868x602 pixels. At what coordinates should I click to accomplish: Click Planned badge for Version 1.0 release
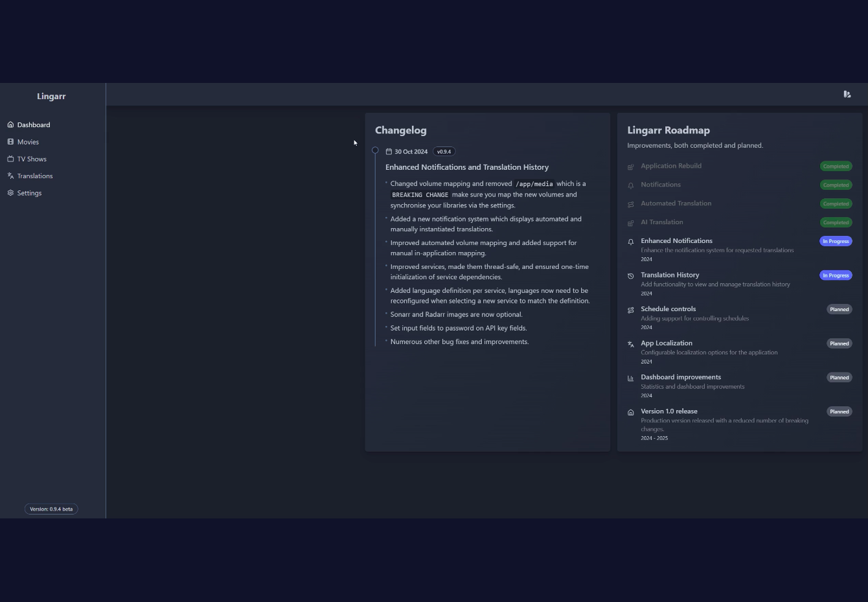click(839, 411)
